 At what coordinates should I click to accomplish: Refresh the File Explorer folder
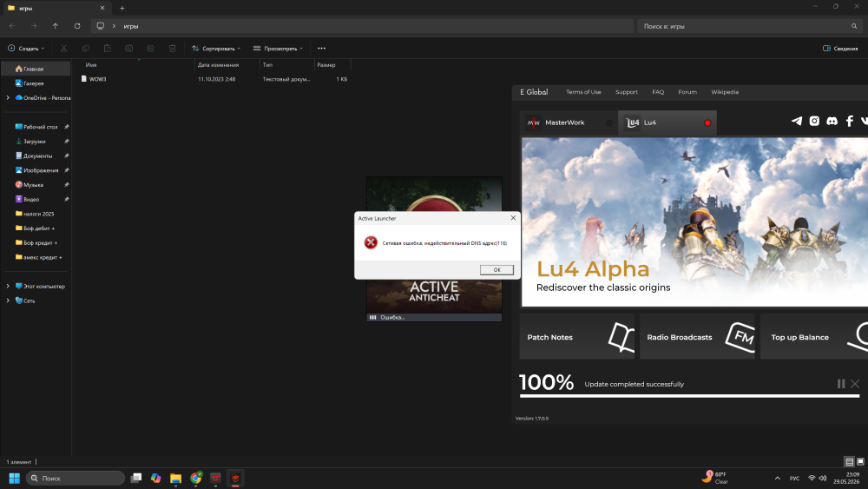coord(77,26)
